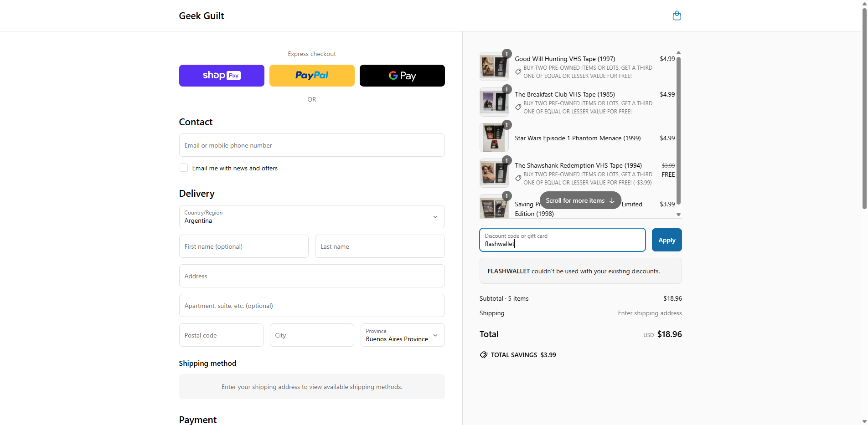The image size is (868, 425).
Task: Click the discount tag icon on Good Will Hunting
Action: 518,72
